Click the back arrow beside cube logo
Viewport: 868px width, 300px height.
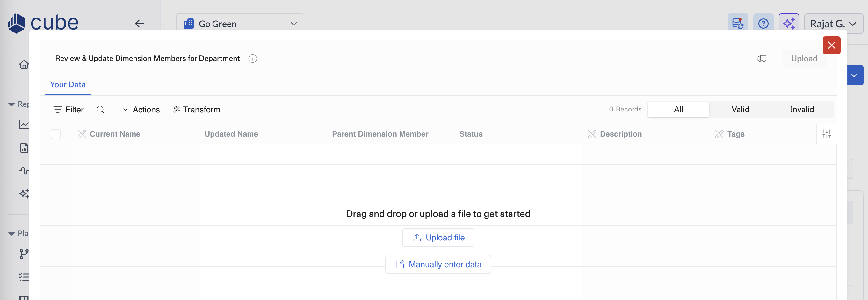[x=139, y=24]
